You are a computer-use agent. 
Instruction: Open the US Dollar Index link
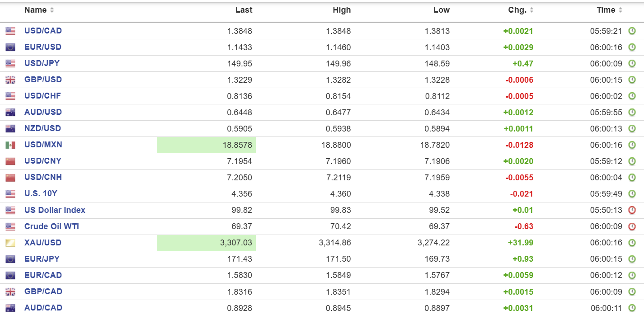[x=55, y=210]
